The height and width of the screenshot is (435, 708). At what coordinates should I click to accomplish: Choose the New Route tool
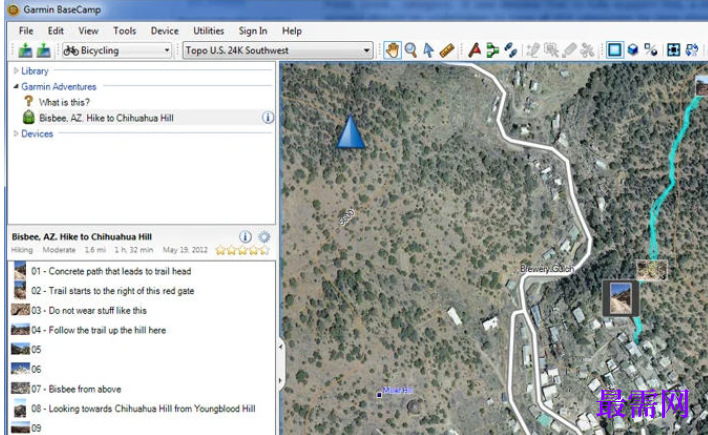492,50
